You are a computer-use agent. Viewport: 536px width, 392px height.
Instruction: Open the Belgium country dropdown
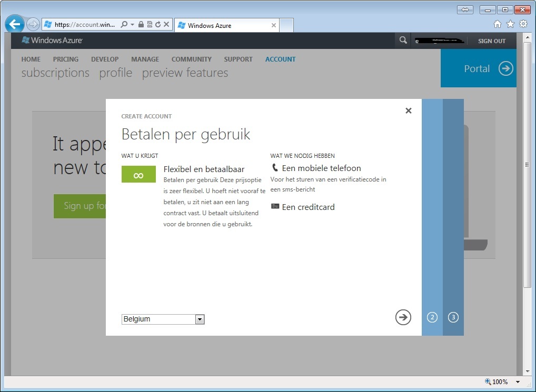point(200,319)
